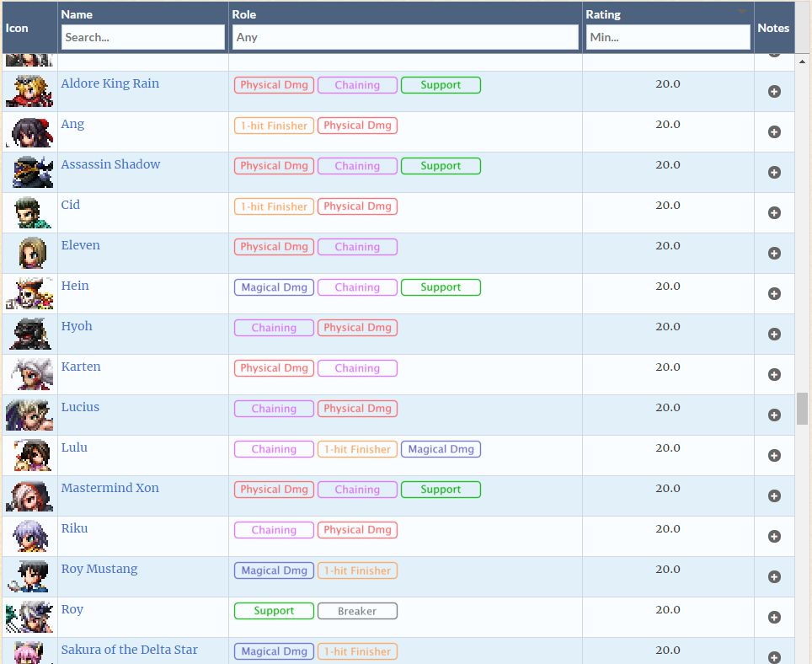812x664 pixels.
Task: Click the table scrollbar thumb
Action: [802, 408]
